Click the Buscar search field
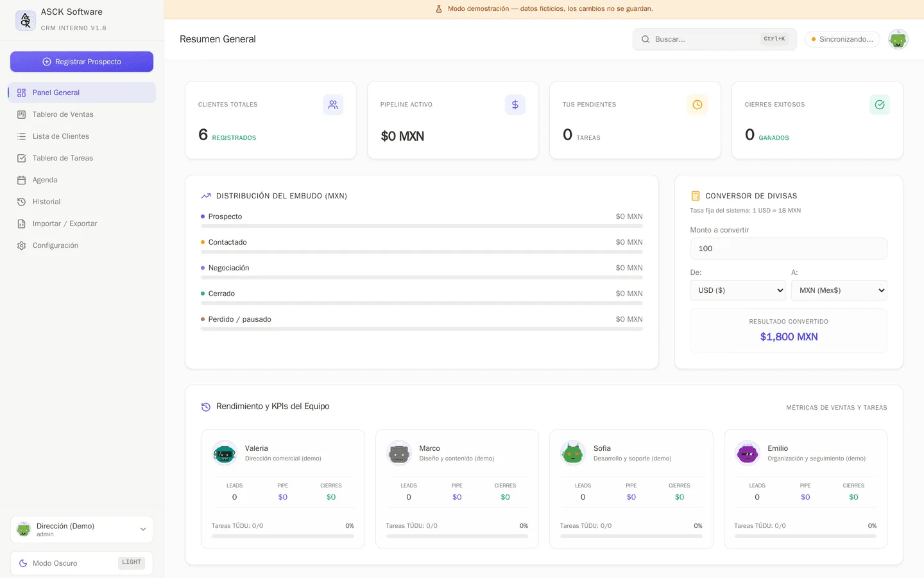924x578 pixels. point(714,39)
